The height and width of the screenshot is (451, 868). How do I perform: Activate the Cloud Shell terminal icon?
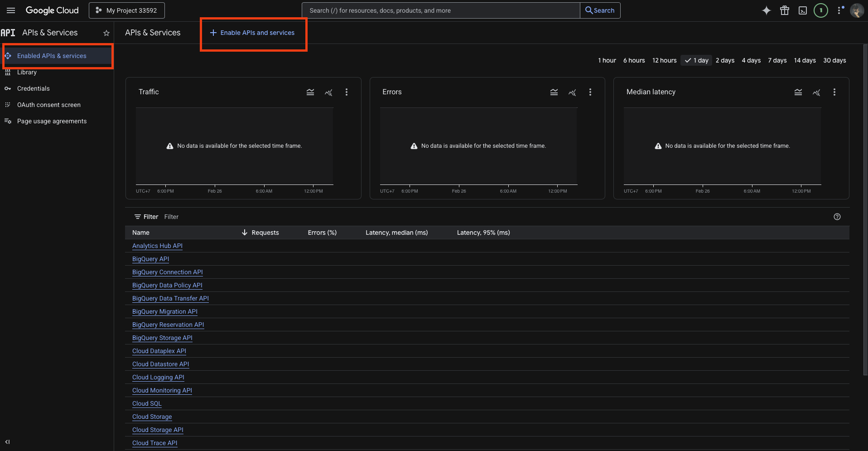[802, 10]
